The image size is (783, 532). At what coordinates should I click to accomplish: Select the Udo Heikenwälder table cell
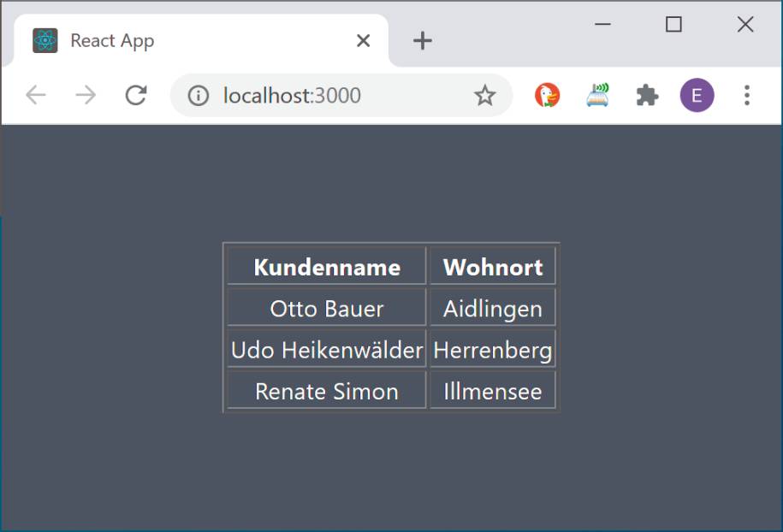tap(327, 349)
